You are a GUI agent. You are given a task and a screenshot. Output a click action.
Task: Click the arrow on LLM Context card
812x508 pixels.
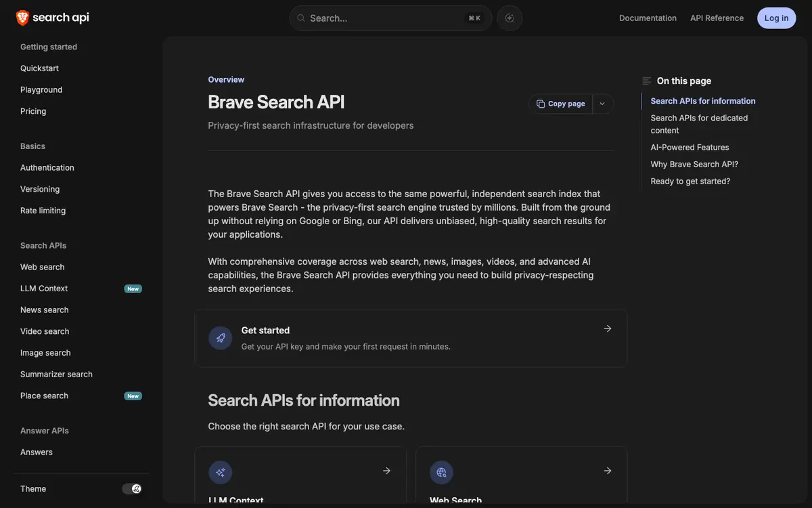tap(386, 471)
